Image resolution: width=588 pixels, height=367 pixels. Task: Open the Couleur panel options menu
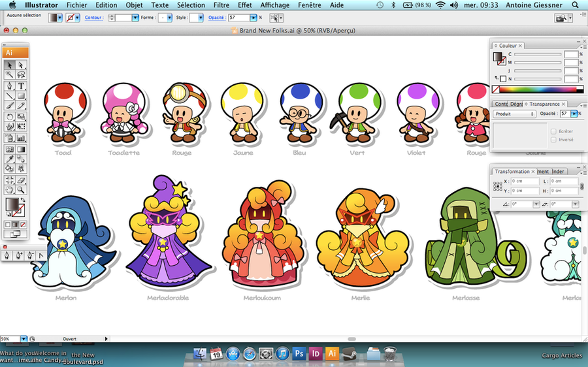coord(582,46)
